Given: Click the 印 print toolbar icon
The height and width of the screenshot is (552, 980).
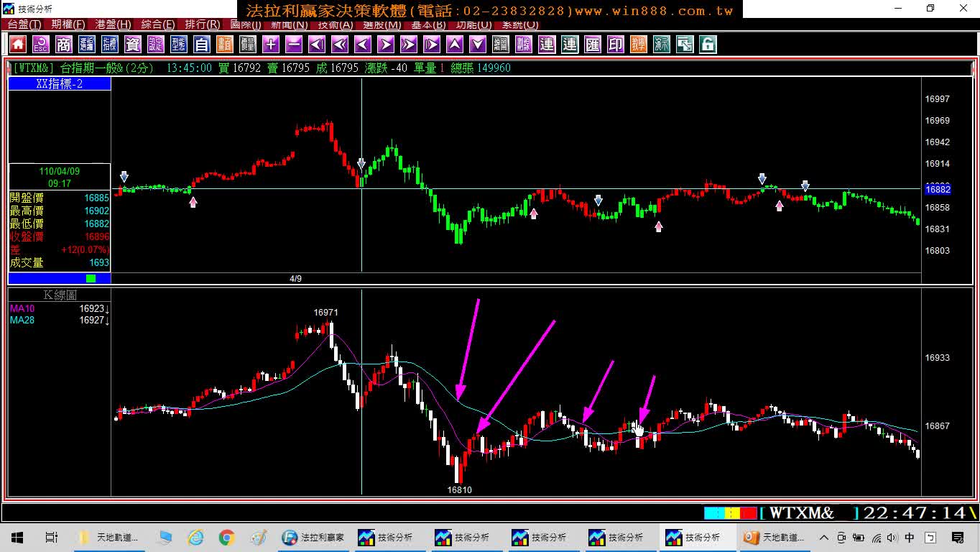Looking at the screenshot, I should [616, 45].
